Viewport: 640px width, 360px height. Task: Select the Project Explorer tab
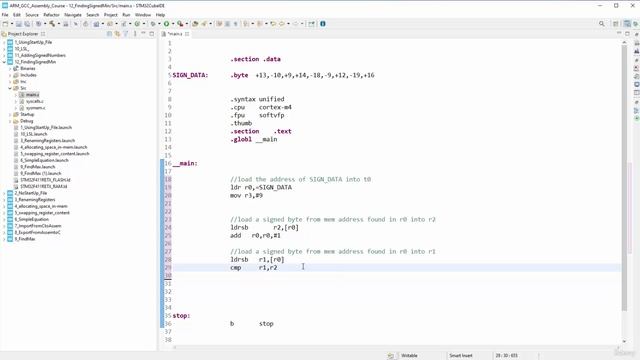[23, 34]
